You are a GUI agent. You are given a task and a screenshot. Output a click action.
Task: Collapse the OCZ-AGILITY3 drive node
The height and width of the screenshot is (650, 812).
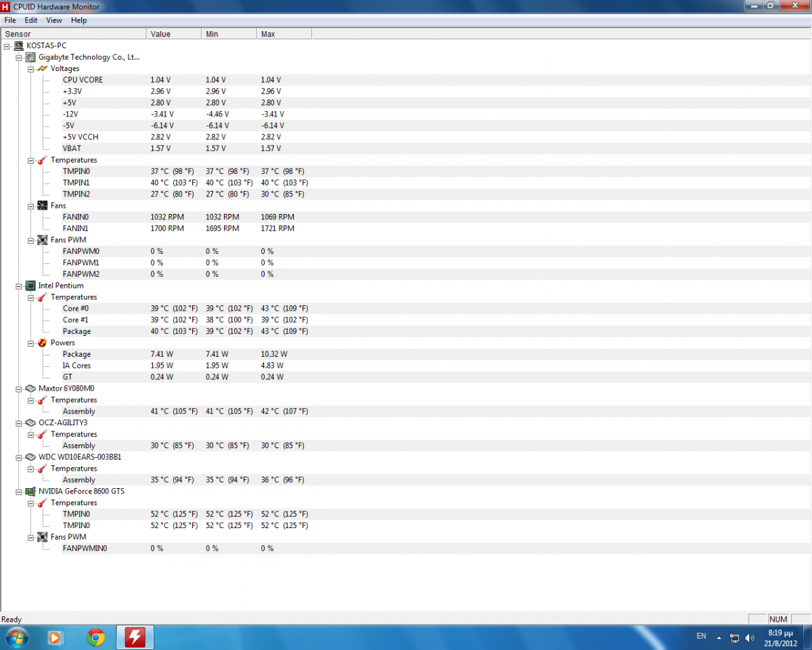(x=19, y=423)
